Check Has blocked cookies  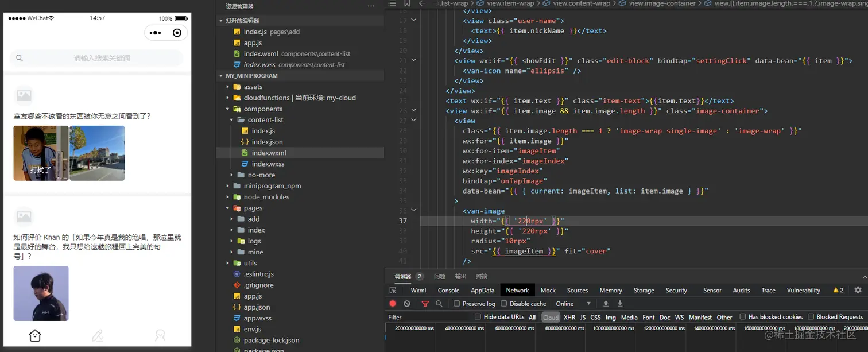(x=743, y=316)
